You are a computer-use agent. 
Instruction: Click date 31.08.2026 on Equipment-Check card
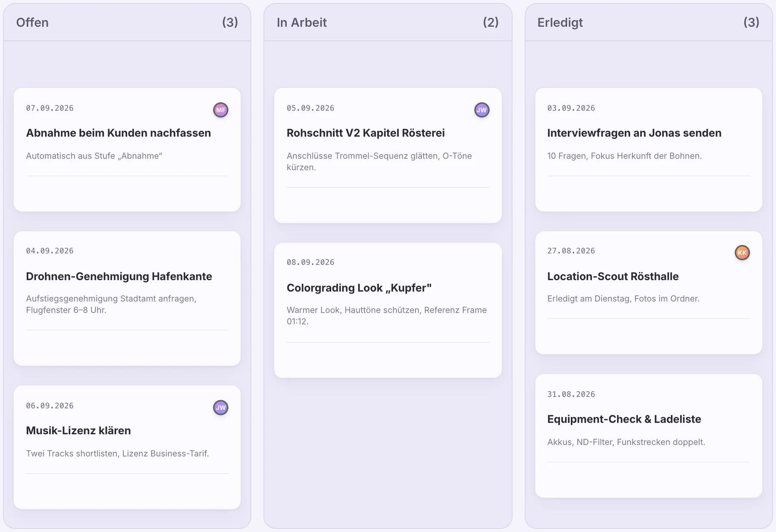[x=571, y=394]
